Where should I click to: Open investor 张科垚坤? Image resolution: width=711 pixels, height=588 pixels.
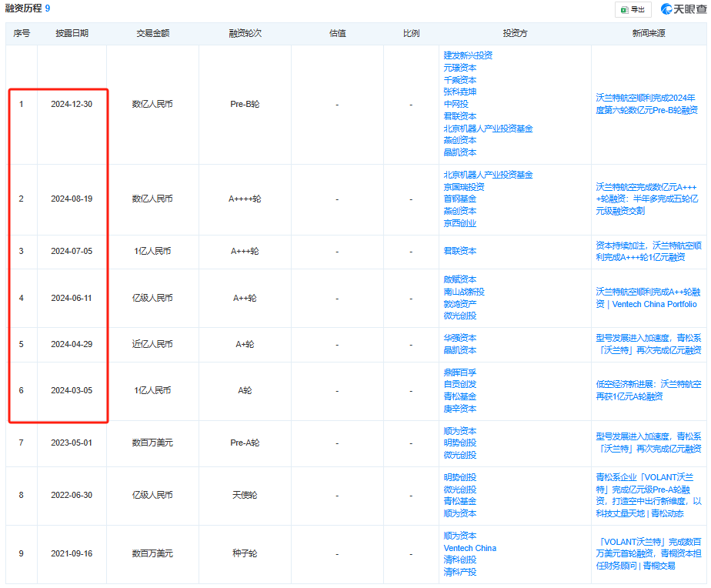click(460, 92)
